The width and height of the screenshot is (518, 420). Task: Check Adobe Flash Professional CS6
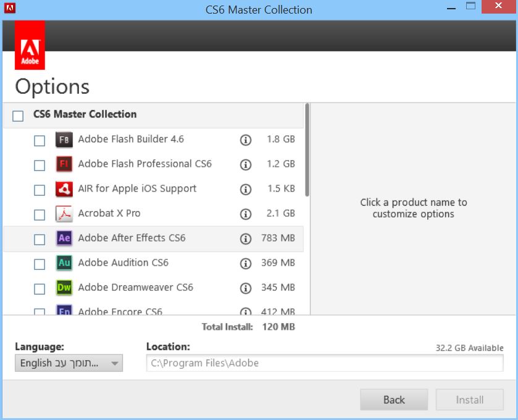40,166
